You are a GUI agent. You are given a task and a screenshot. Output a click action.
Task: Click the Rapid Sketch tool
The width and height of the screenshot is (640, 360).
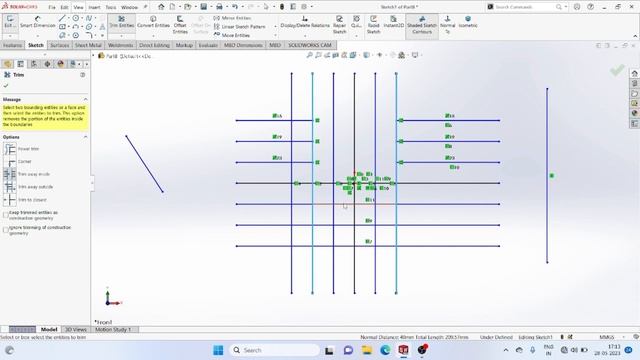point(373,25)
